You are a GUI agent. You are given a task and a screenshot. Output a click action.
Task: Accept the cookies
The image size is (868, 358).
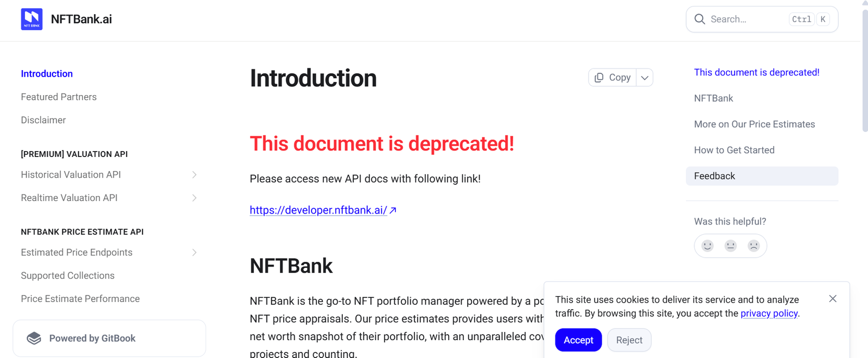tap(578, 340)
